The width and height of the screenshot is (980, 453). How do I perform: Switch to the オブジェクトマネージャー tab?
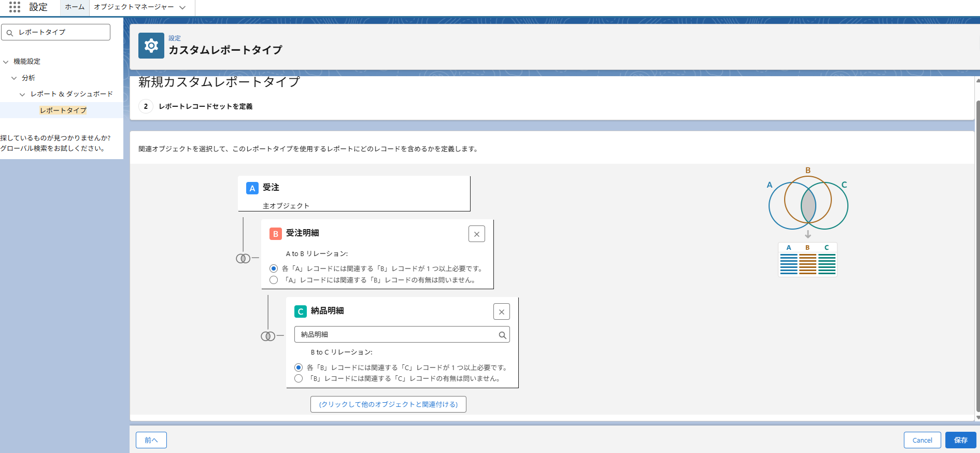coord(134,7)
